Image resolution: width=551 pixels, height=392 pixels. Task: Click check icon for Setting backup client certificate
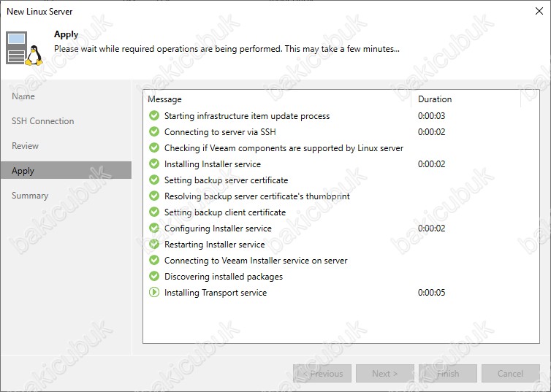pyautogui.click(x=154, y=212)
